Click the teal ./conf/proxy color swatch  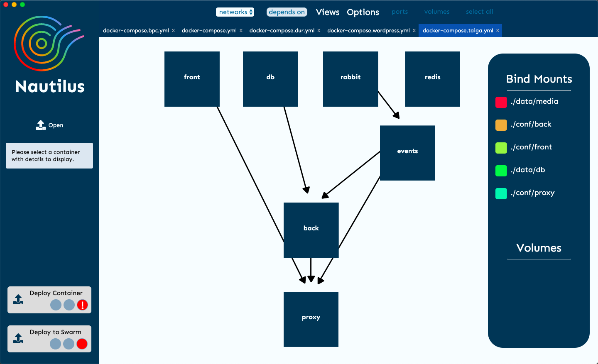501,193
